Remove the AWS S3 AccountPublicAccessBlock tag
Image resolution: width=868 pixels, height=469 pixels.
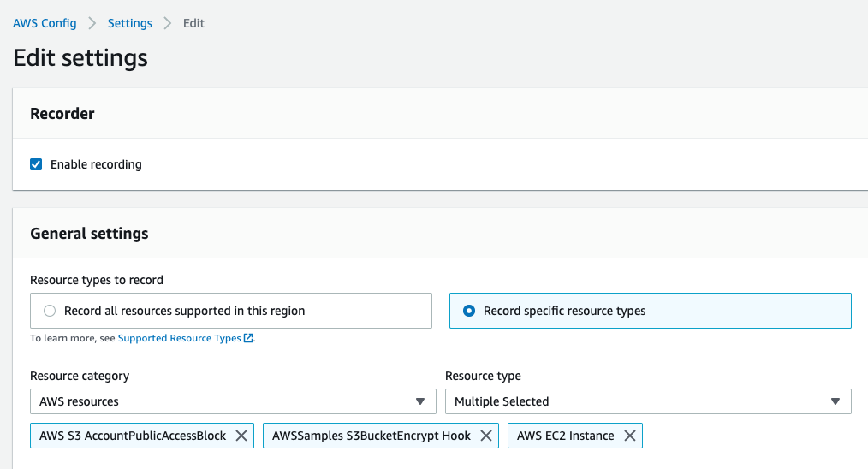click(x=241, y=436)
